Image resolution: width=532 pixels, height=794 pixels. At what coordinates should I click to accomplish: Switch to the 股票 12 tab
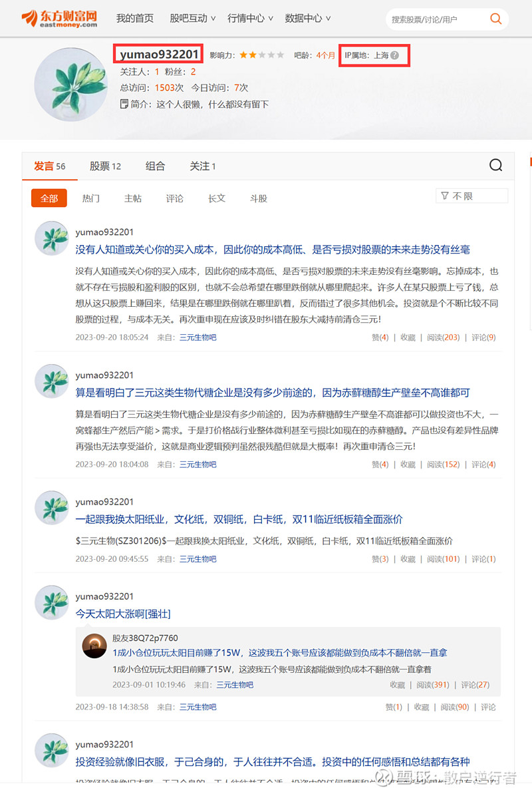105,166
